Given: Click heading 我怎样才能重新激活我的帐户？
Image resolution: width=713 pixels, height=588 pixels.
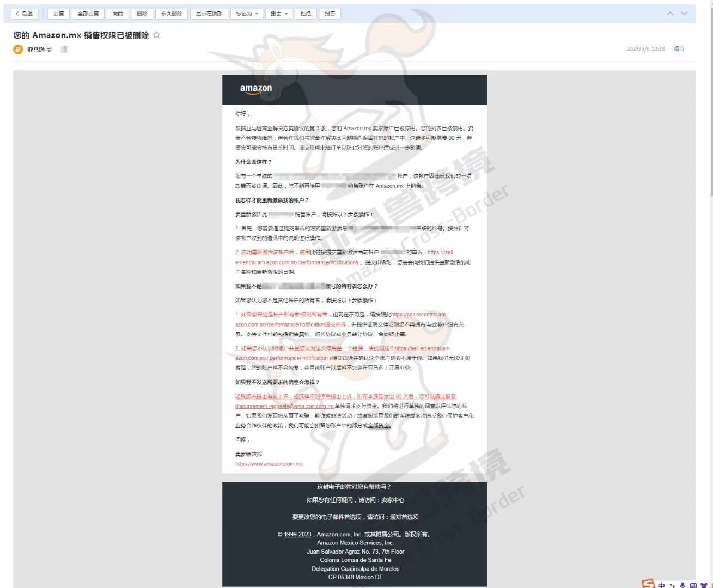Looking at the screenshot, I should point(272,200).
